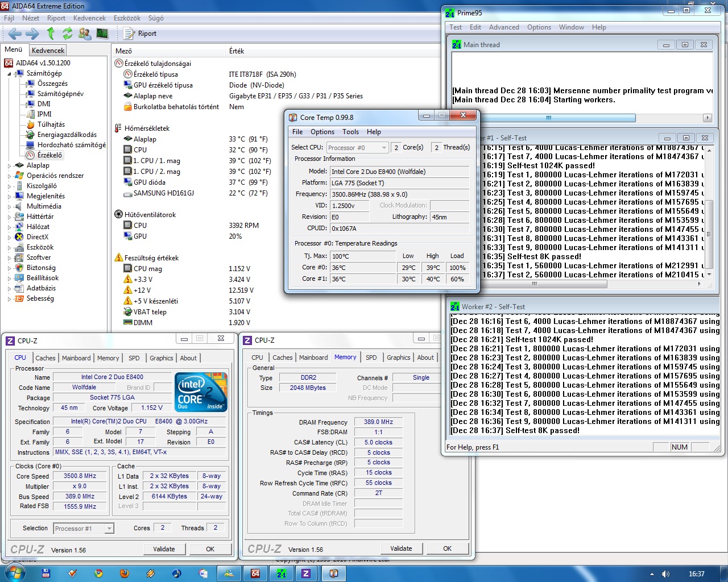728x582 pixels.
Task: Click the Intel Core 2 Duo logo
Action: point(201,392)
